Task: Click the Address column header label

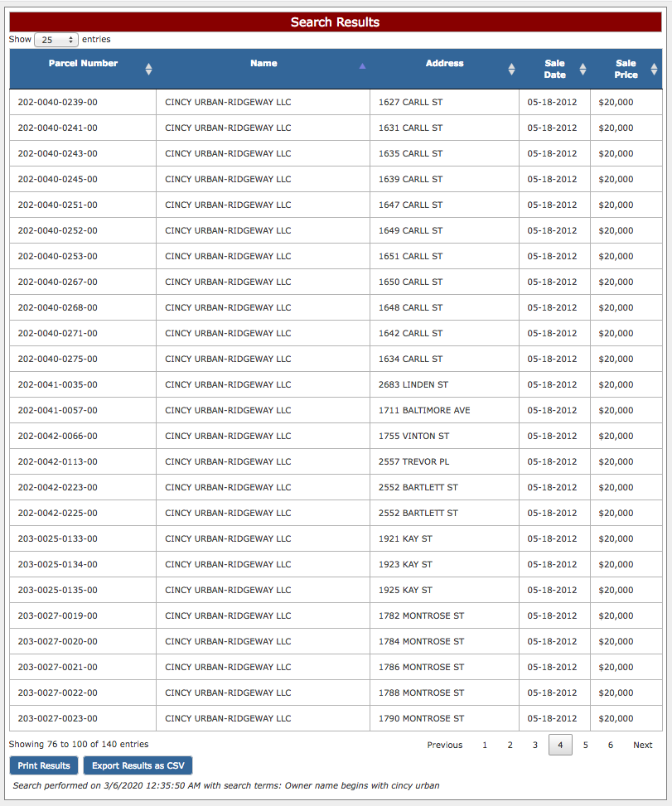Action: point(445,63)
